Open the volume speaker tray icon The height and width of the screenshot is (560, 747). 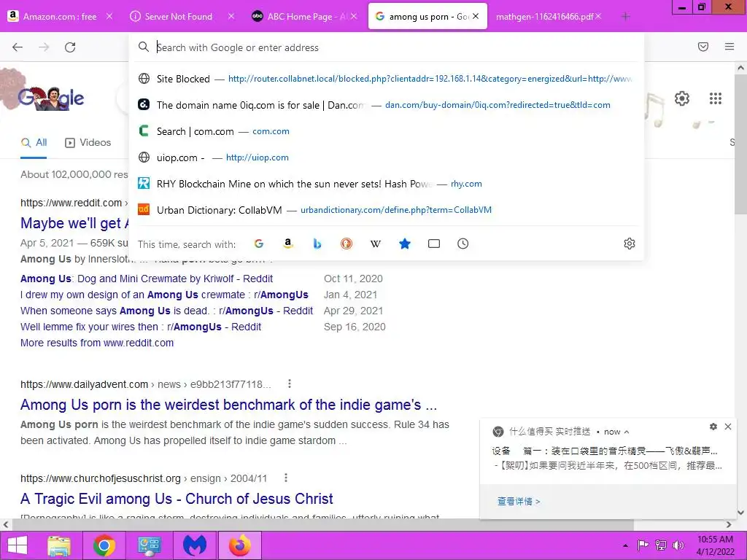click(x=678, y=545)
